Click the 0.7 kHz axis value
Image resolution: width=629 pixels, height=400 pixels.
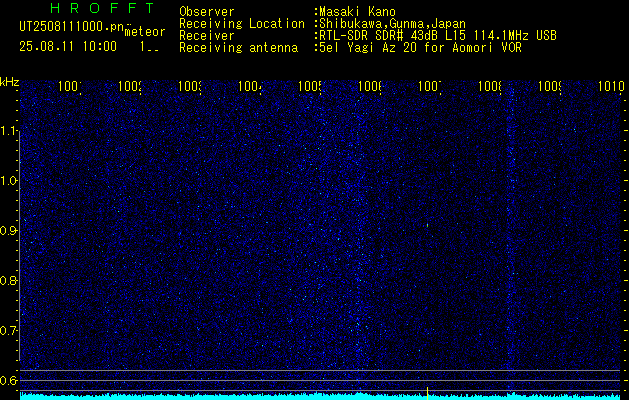9,331
